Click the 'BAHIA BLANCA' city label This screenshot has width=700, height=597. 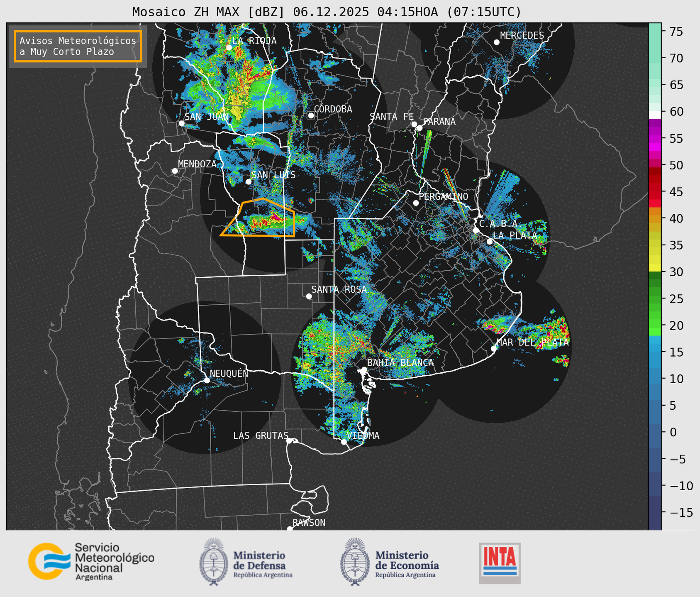point(400,363)
